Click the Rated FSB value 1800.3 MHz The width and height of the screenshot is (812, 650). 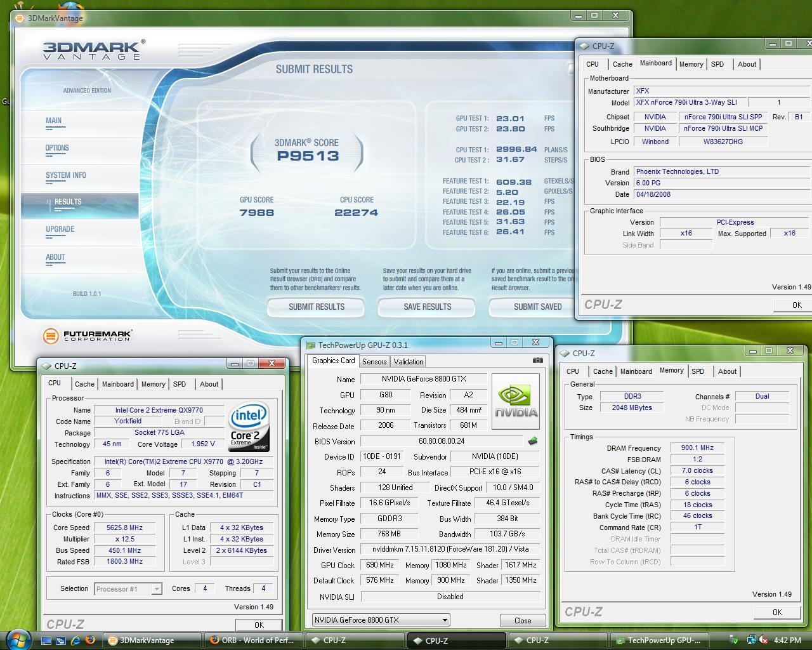[124, 561]
